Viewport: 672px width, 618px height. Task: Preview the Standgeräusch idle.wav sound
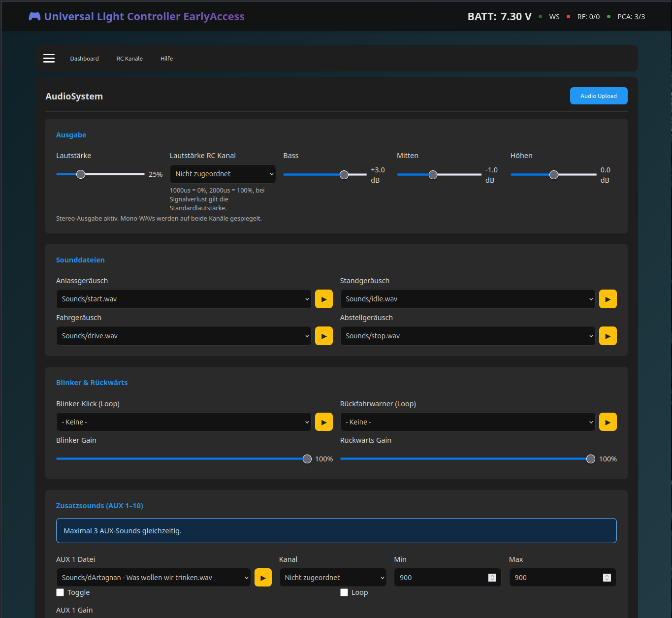608,299
